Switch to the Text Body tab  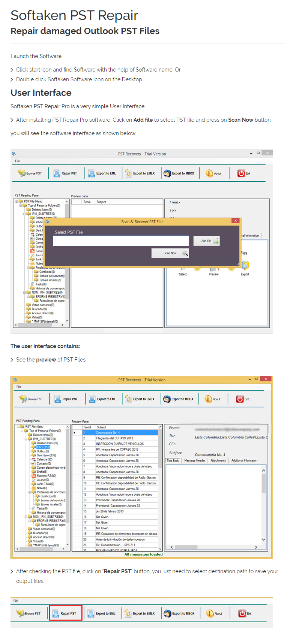(173, 460)
